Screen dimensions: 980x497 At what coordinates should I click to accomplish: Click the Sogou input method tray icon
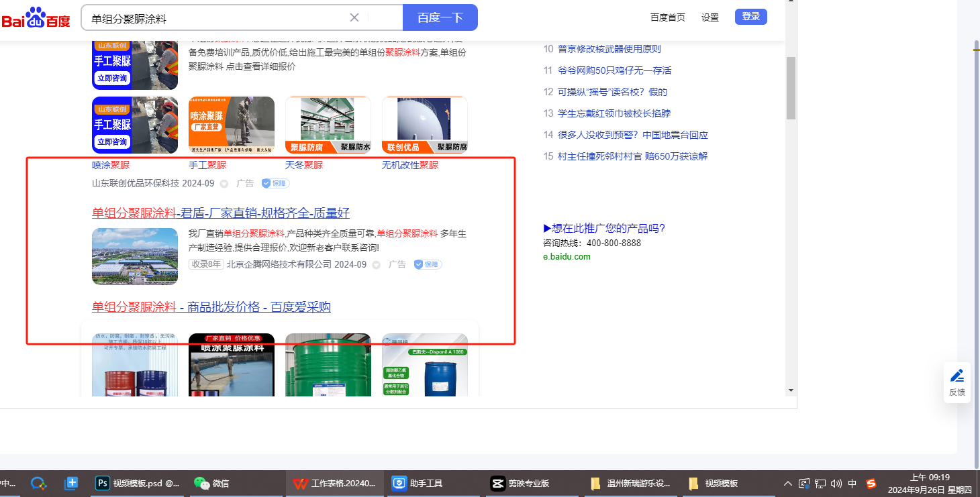tap(871, 483)
